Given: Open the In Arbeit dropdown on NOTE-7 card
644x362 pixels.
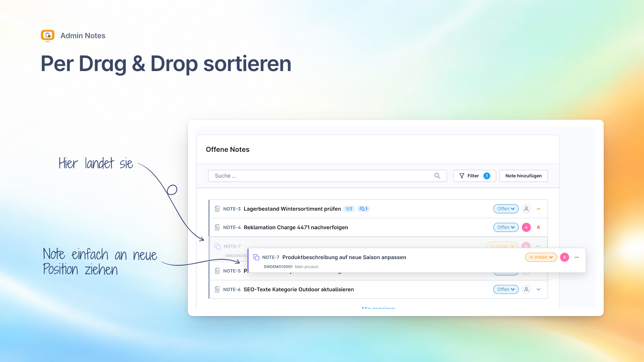Looking at the screenshot, I should [x=541, y=257].
